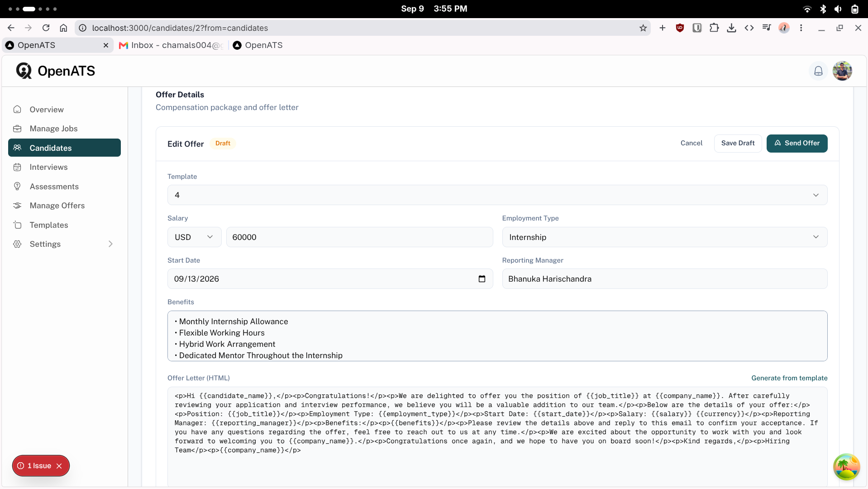Open the Start Date calendar picker
Image resolution: width=868 pixels, height=489 pixels.
pos(482,279)
